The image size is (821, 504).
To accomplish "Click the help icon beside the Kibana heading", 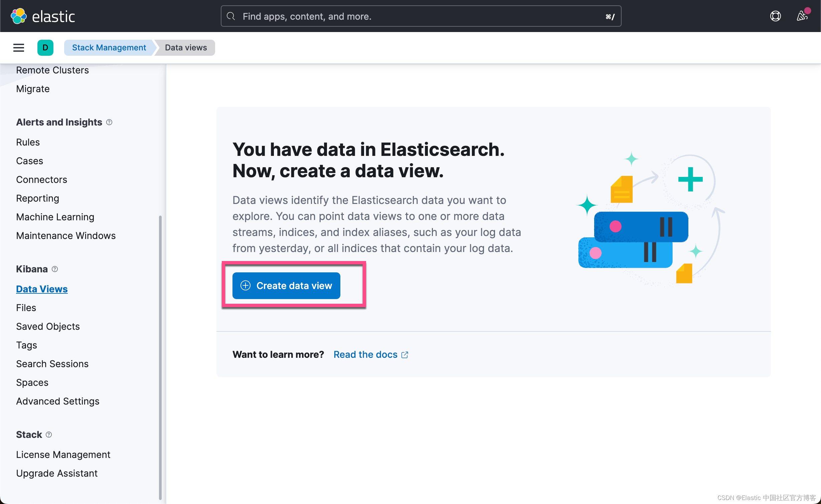I will pyautogui.click(x=55, y=269).
